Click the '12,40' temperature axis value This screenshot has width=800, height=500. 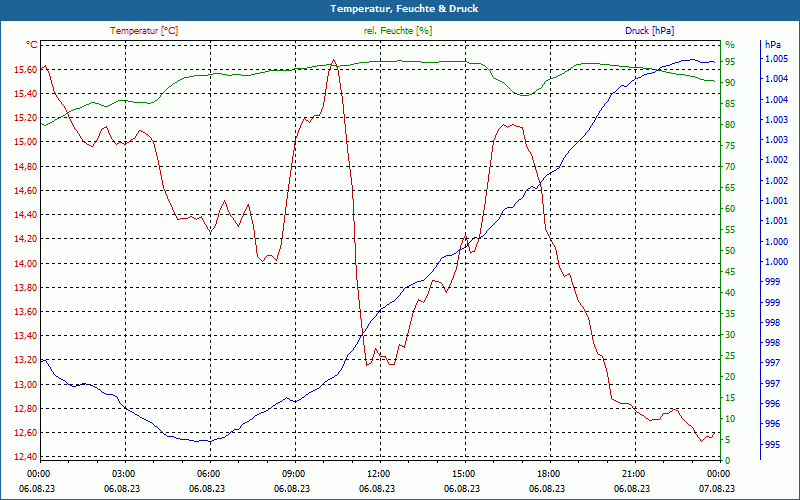(25, 457)
